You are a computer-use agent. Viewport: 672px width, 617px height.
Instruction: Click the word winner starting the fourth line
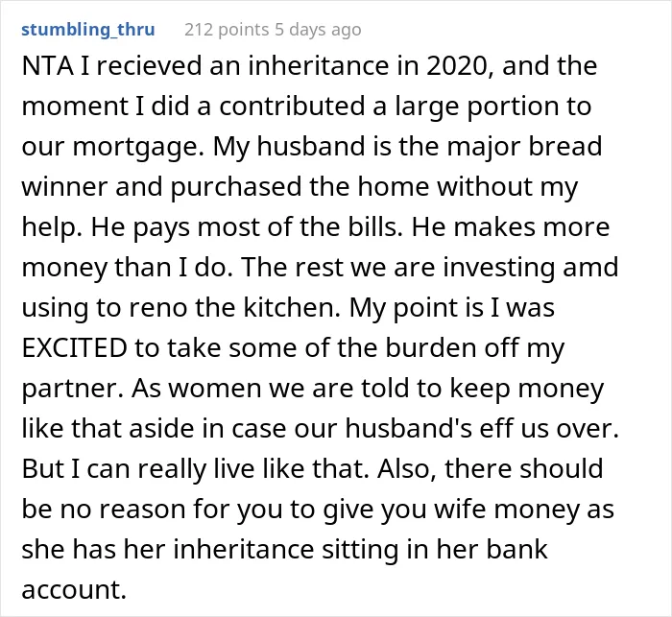[64, 187]
